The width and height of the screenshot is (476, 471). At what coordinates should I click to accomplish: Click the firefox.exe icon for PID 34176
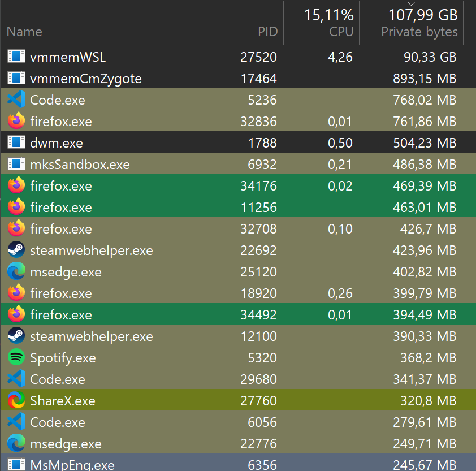(16, 185)
